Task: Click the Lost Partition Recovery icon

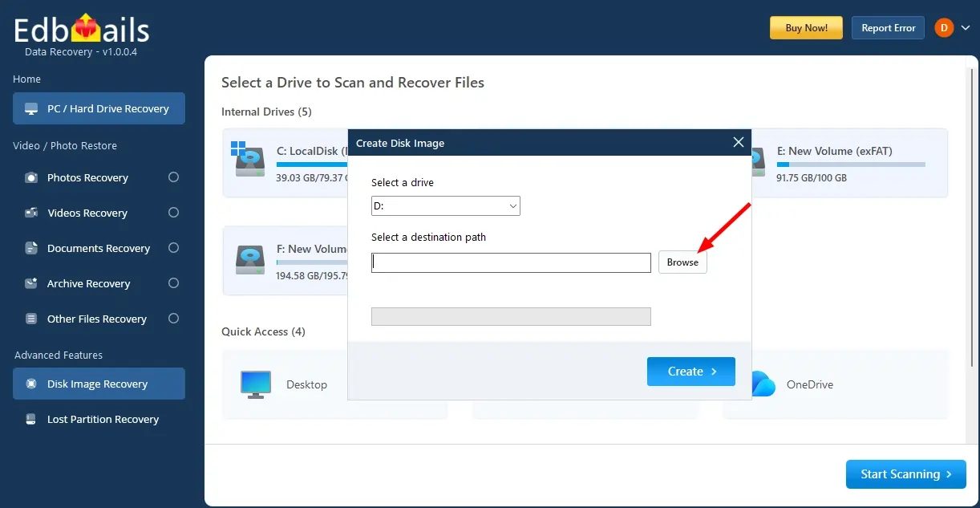Action: (x=31, y=419)
